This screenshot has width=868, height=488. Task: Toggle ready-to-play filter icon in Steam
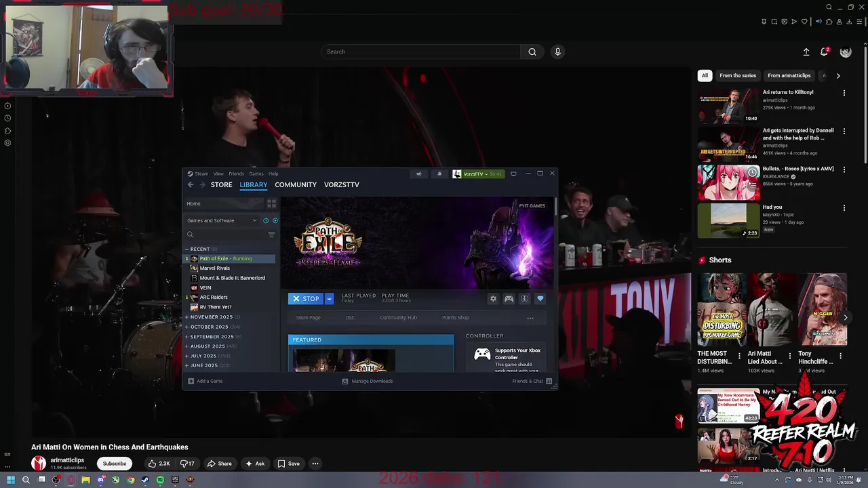[x=275, y=220]
